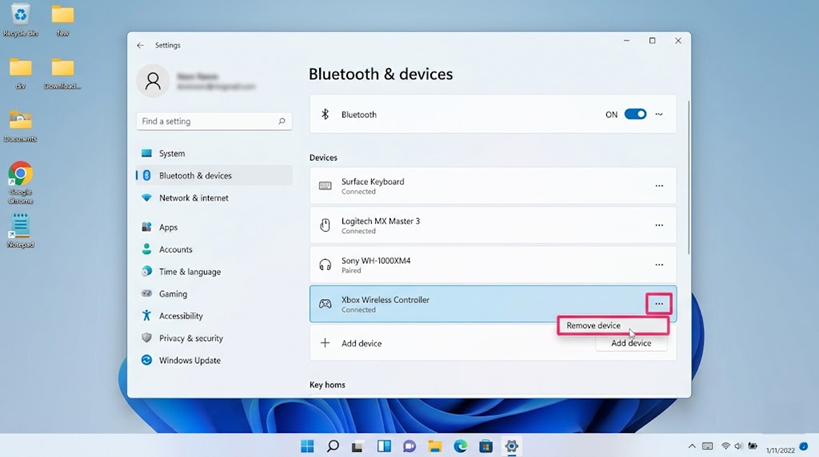
Task: Open the notification badge in tray
Action: point(804,446)
